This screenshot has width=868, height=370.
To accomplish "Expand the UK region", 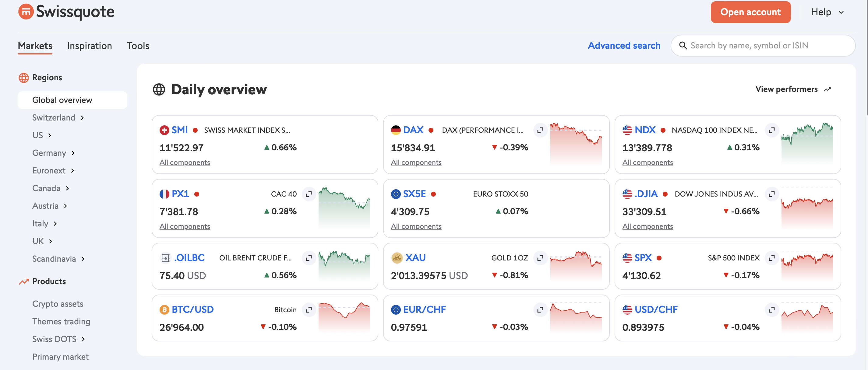I will pyautogui.click(x=51, y=241).
